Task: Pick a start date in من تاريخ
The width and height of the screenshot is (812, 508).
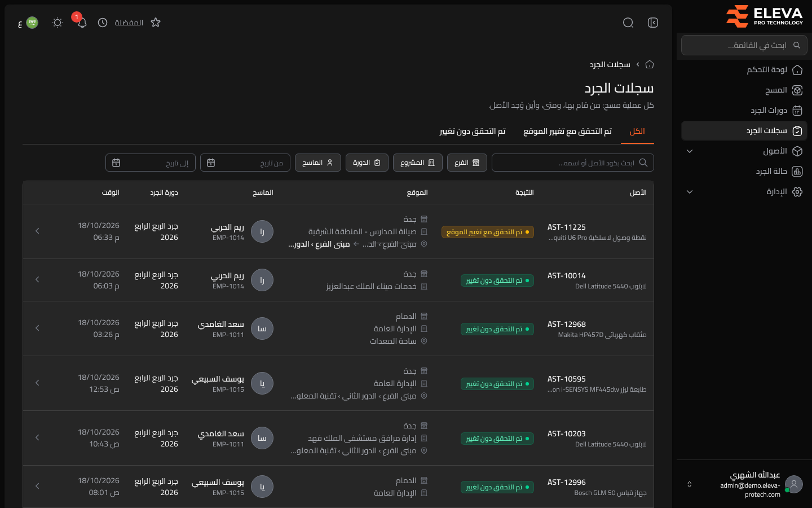Action: pyautogui.click(x=245, y=163)
